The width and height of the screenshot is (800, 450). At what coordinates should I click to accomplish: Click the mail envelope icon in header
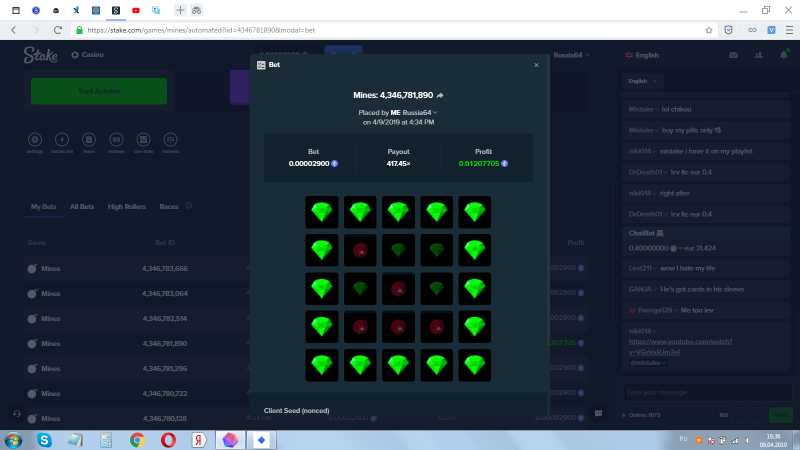(733, 55)
